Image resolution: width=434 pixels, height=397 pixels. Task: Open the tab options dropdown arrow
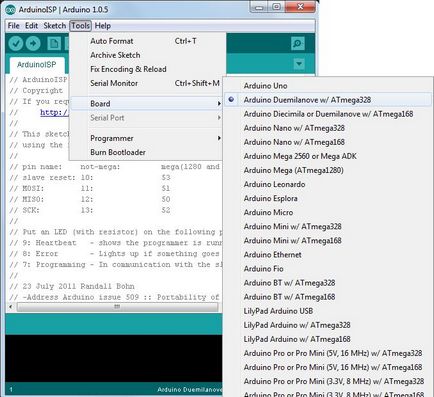pos(299,64)
